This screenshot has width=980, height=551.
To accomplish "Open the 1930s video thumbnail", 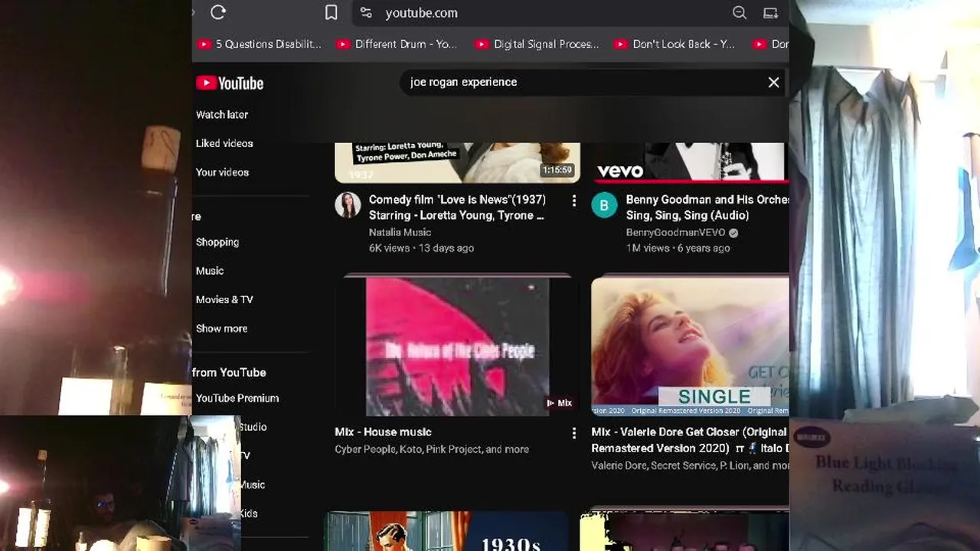I will [447, 532].
